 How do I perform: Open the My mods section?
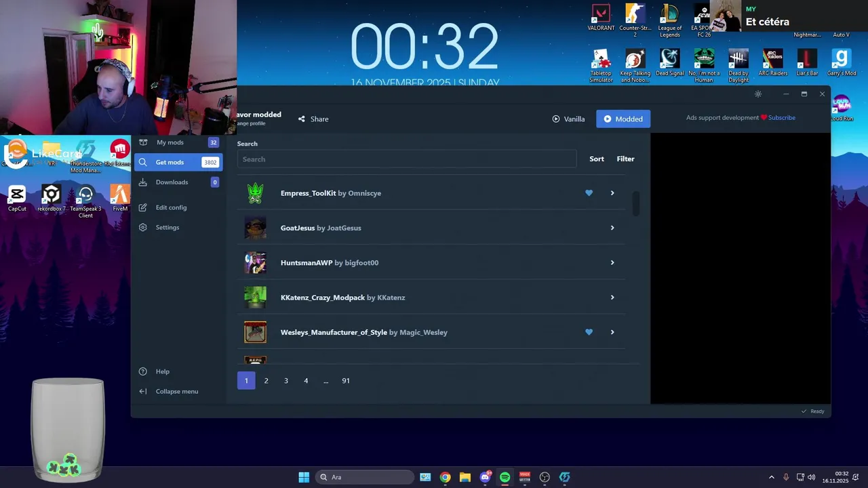coord(178,142)
